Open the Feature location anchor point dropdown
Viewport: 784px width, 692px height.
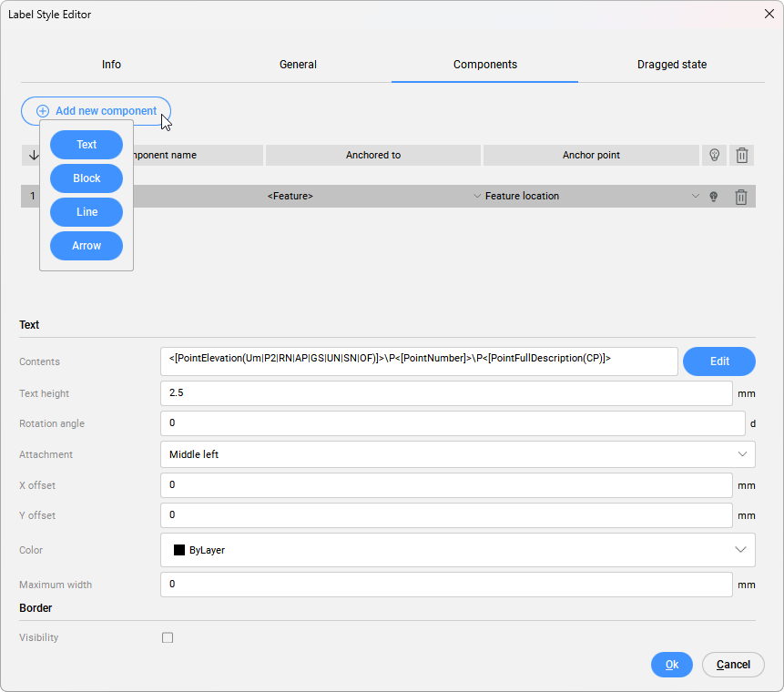tap(696, 197)
